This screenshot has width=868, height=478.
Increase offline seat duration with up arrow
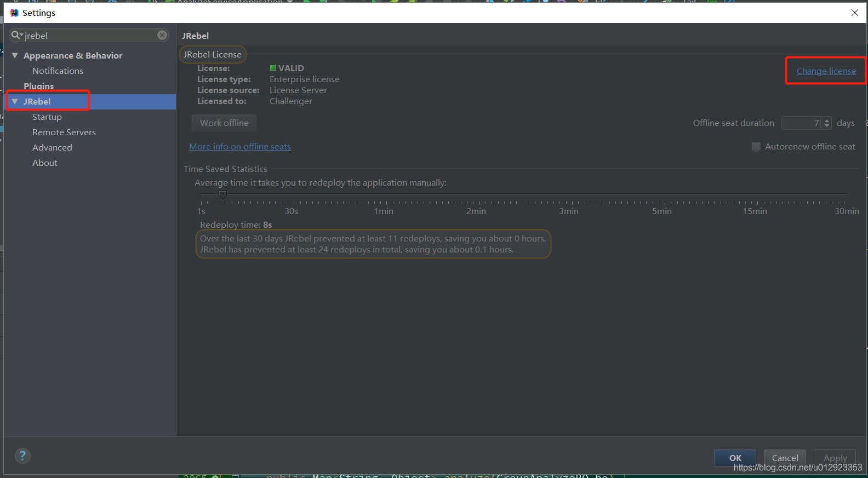point(827,120)
